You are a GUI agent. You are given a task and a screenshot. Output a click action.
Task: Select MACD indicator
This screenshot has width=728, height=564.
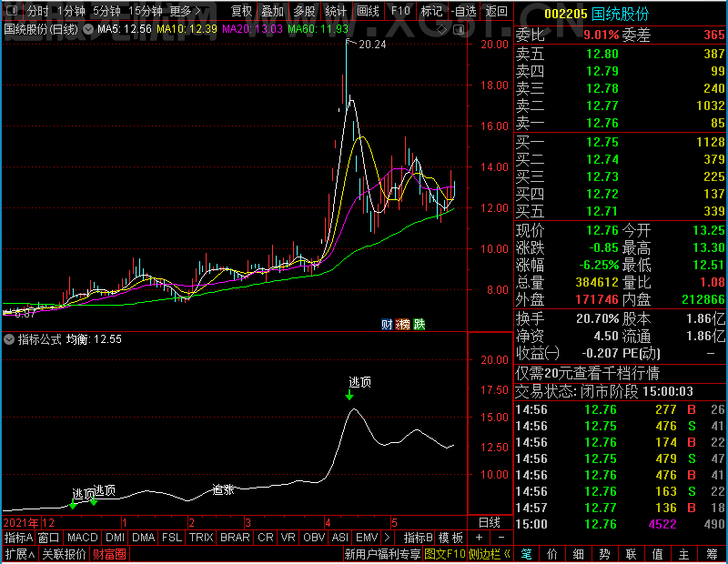tap(82, 538)
